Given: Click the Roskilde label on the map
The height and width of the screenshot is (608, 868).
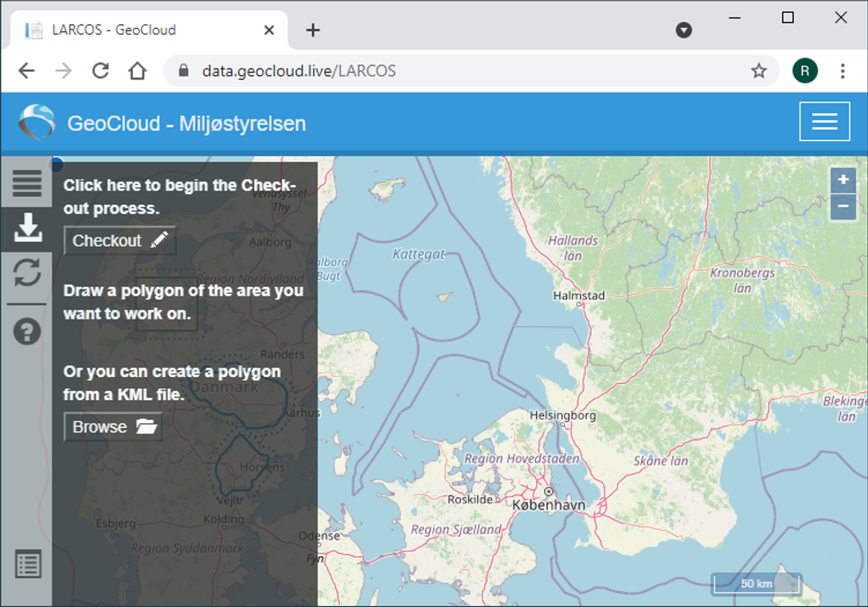Looking at the screenshot, I should click(470, 500).
